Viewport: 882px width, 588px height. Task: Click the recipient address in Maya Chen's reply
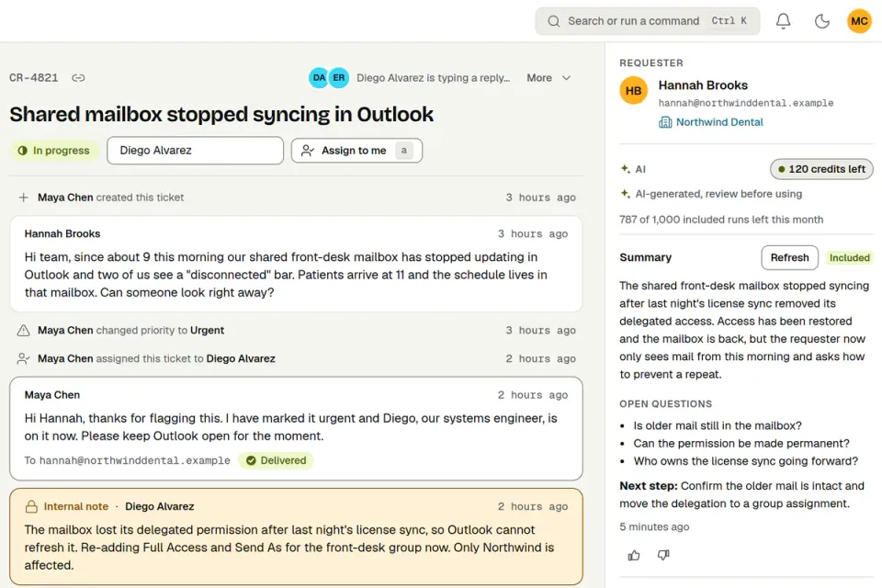point(134,460)
